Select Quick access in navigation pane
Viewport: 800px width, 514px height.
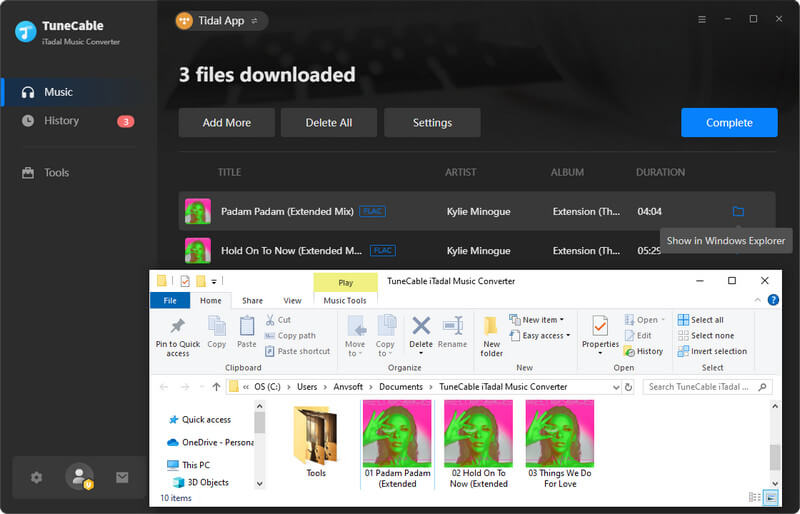pyautogui.click(x=201, y=420)
